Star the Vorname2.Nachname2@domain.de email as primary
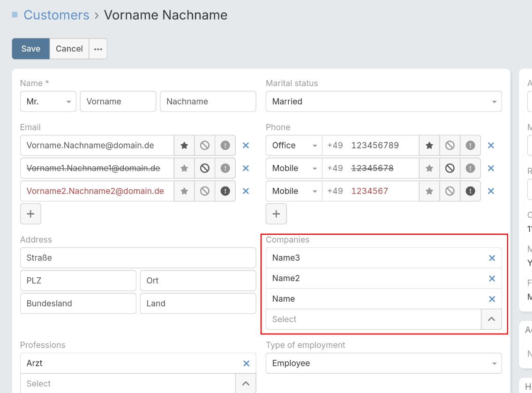This screenshot has height=393, width=532. pos(184,191)
